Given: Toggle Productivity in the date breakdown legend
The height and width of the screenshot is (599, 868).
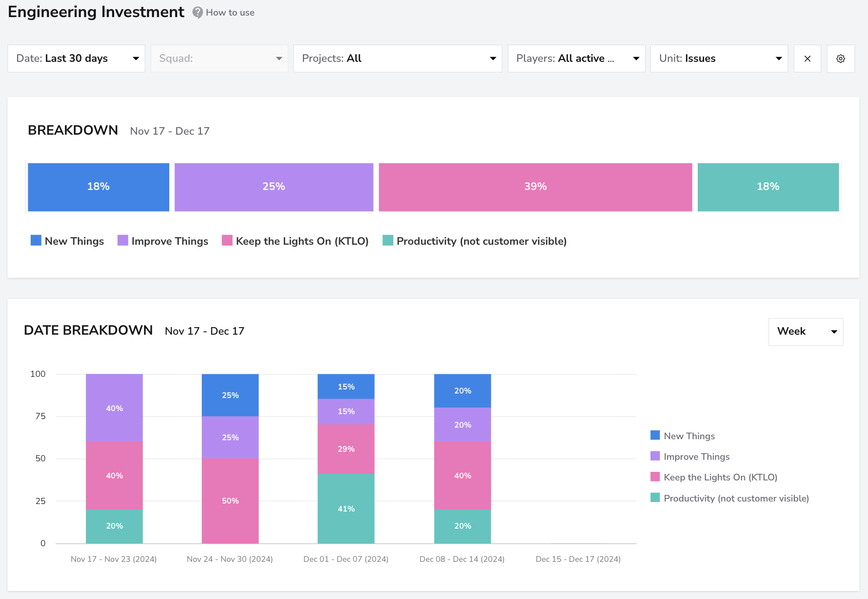Looking at the screenshot, I should 730,498.
